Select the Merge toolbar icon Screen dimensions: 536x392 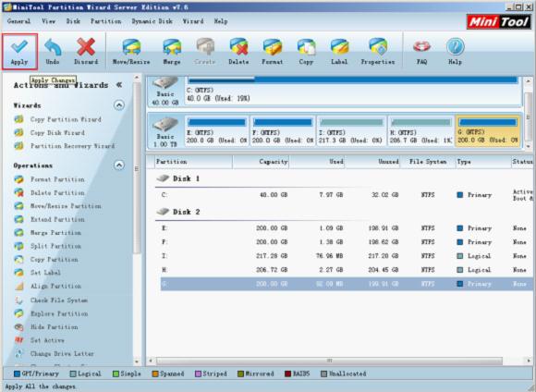172,47
